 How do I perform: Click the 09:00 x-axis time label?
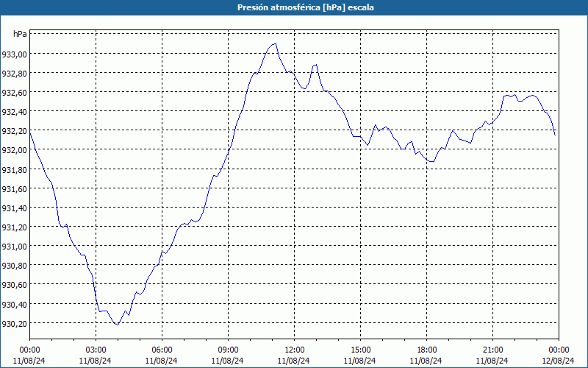click(x=228, y=350)
